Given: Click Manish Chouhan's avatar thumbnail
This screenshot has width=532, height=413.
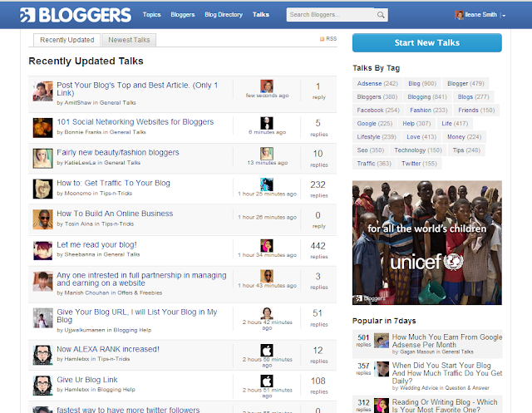Looking at the screenshot, I should click(x=42, y=281).
